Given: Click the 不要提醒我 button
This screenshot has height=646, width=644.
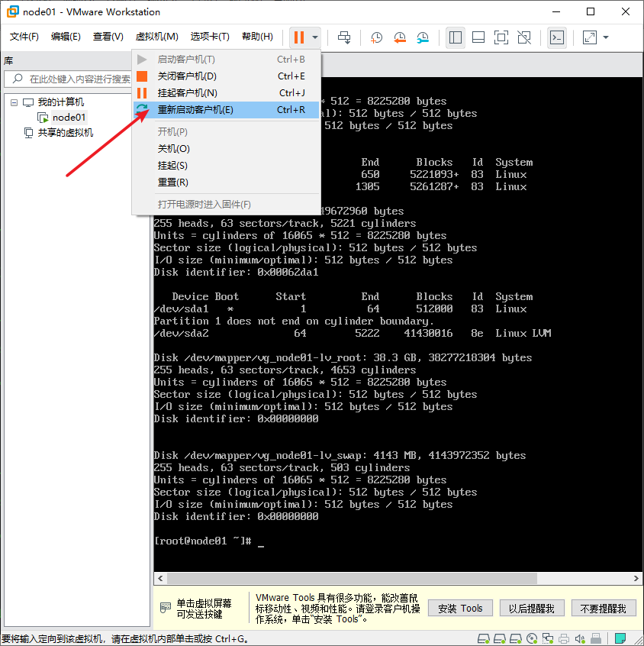Looking at the screenshot, I should coord(604,608).
